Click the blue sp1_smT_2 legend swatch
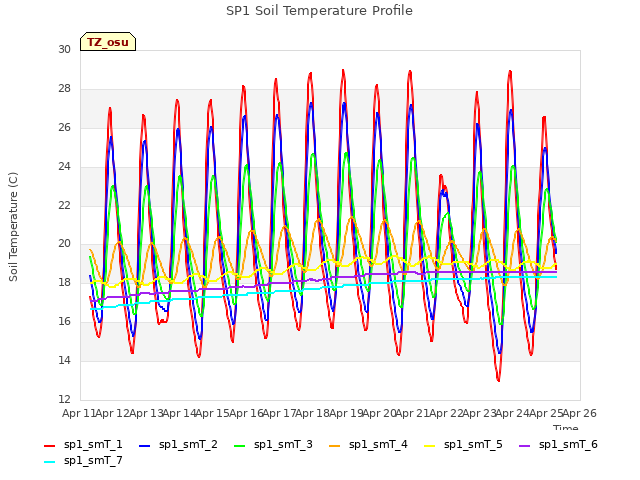 pos(144,446)
